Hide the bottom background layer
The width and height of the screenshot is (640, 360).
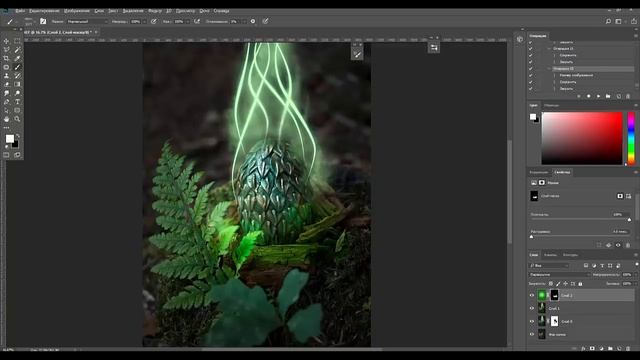coord(532,334)
